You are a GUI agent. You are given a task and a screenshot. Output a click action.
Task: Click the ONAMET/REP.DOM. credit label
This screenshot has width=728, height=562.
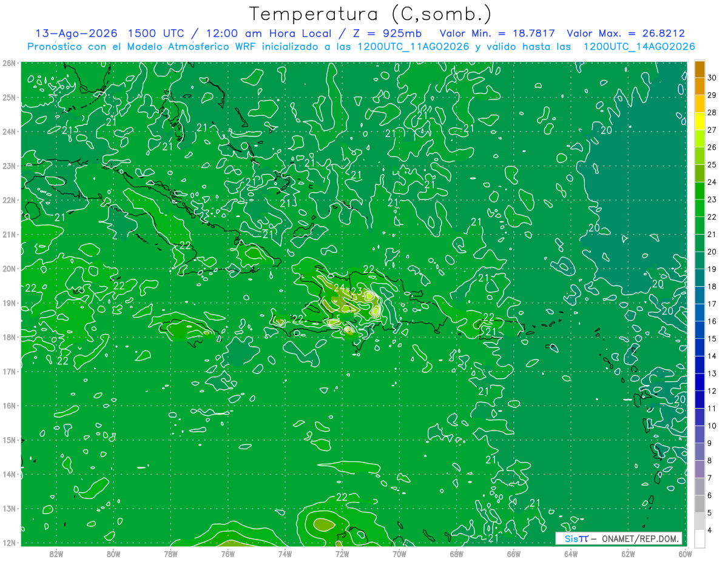point(641,538)
